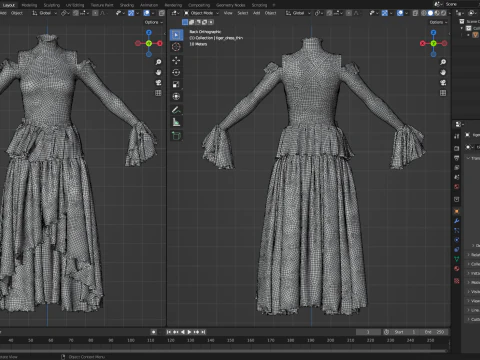Image resolution: width=480 pixels, height=360 pixels.
Task: Open the Add menu in right viewport
Action: pos(256,13)
